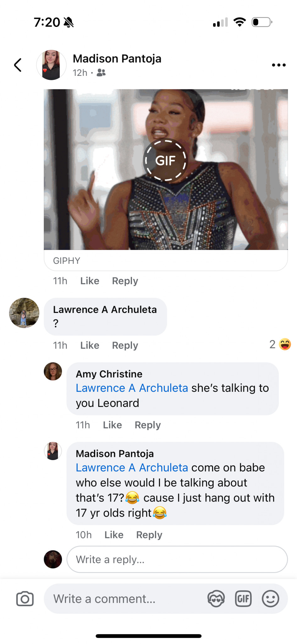The width and height of the screenshot is (297, 644).
Task: Open the GIF picker in comment bar
Action: click(x=243, y=599)
